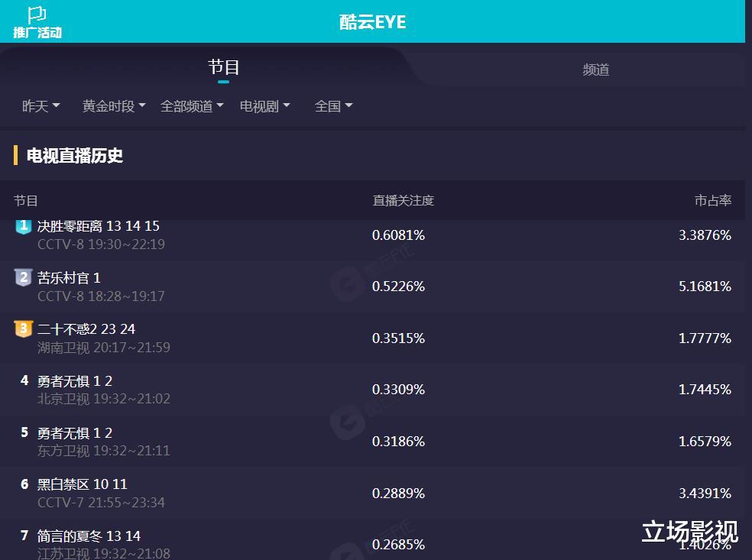Select program 决胜零距离 13 14 15

99,226
